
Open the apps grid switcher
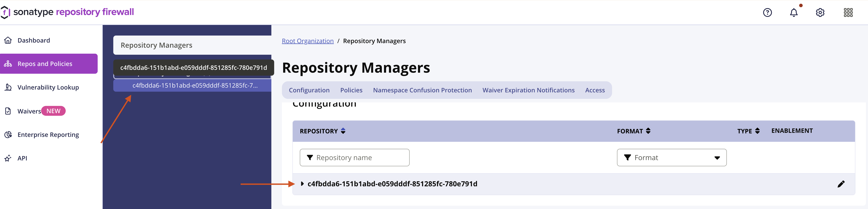tap(848, 12)
